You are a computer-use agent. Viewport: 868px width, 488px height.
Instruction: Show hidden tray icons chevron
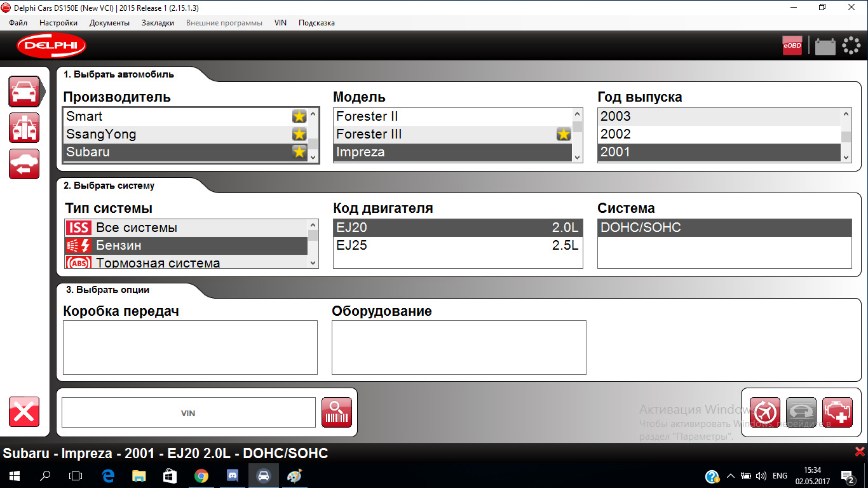731,476
